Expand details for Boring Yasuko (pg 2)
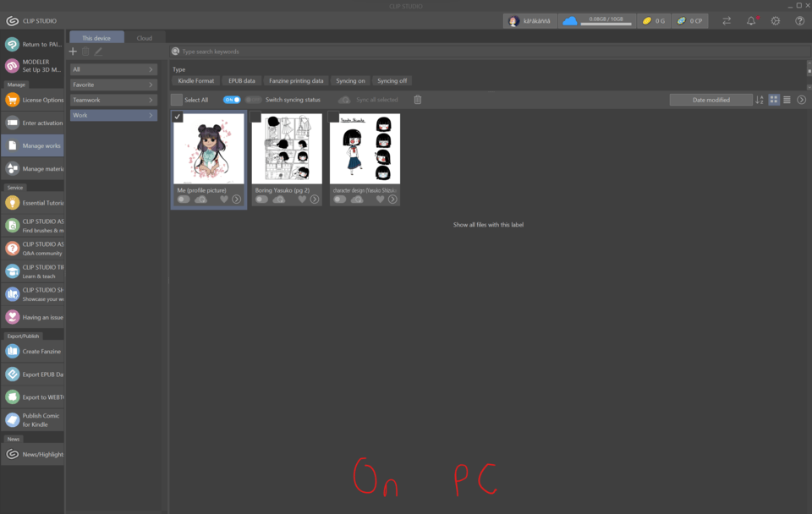 point(315,200)
